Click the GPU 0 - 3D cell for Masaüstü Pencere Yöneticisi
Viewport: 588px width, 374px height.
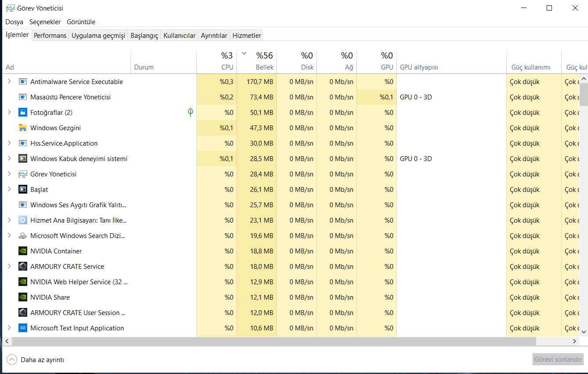[x=451, y=97]
